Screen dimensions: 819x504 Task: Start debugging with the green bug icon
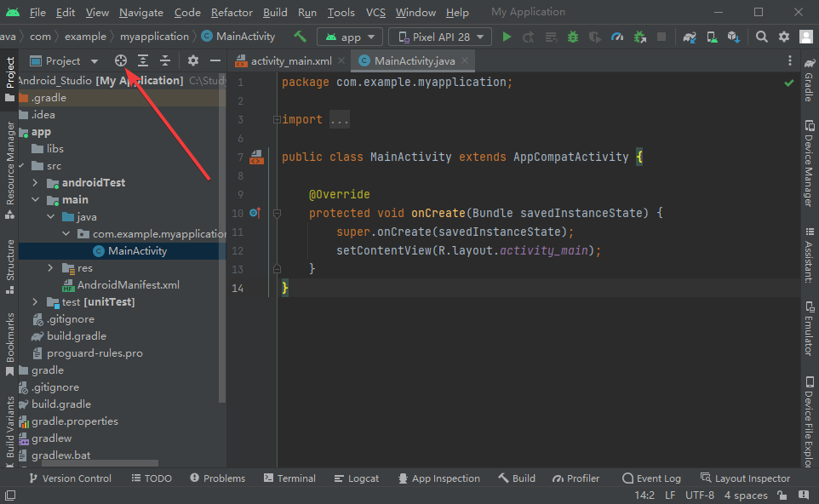[573, 37]
